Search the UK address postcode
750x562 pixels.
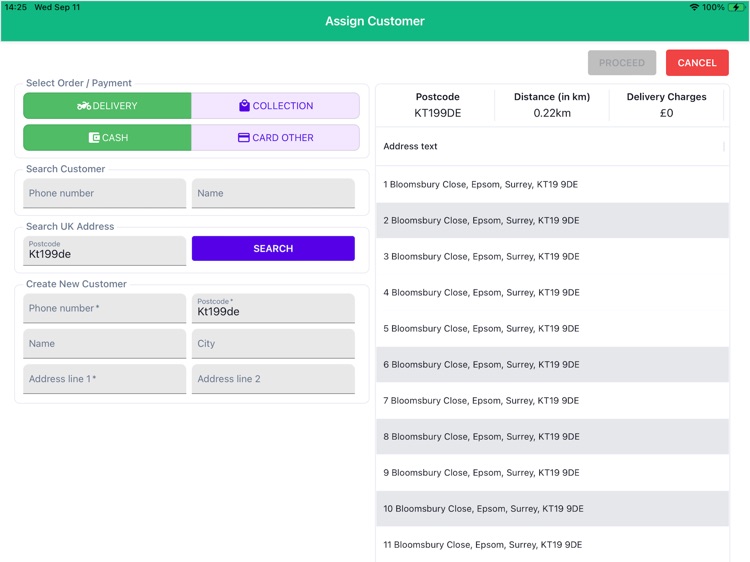pos(273,248)
